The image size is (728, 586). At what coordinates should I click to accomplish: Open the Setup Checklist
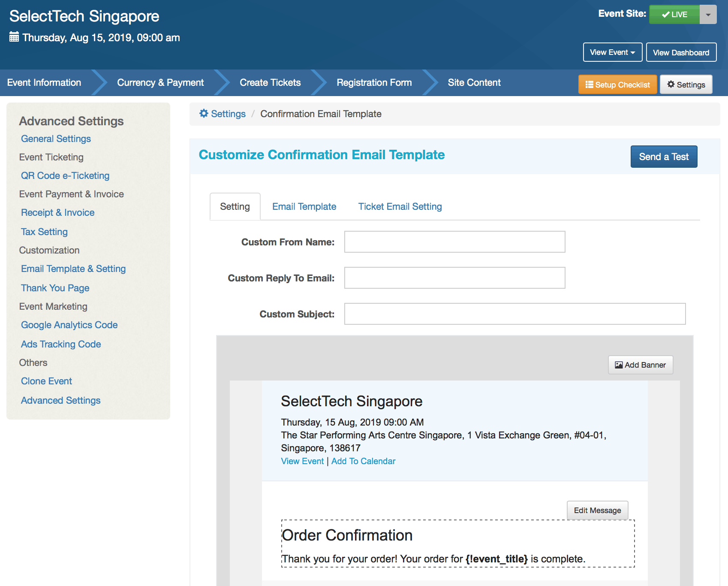(x=617, y=85)
